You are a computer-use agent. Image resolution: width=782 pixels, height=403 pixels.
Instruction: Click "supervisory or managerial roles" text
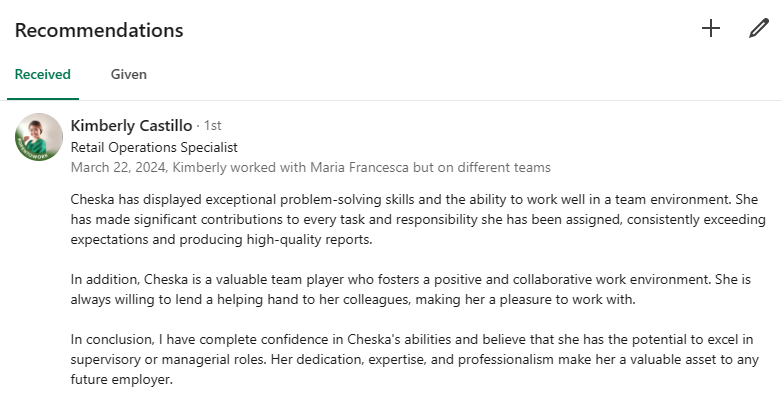(172, 359)
